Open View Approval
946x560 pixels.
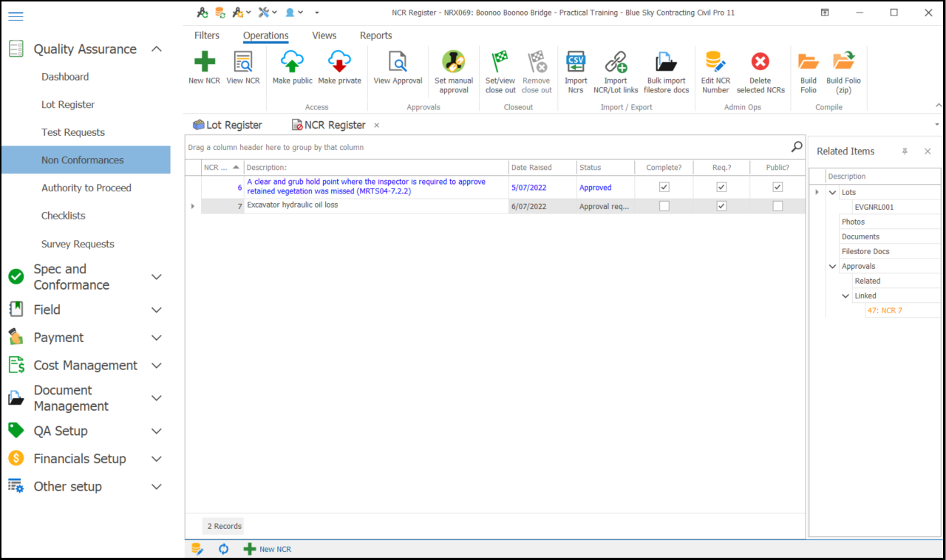point(398,68)
